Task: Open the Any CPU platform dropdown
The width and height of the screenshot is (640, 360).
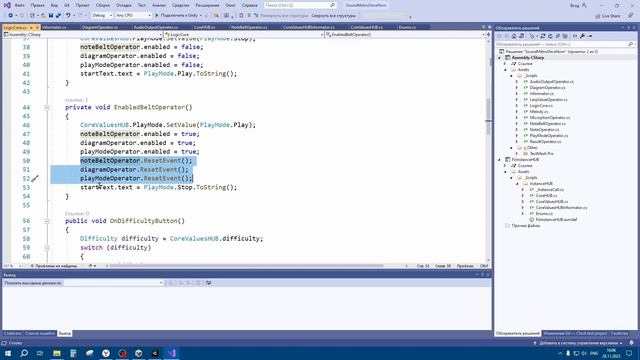Action: pos(133,16)
